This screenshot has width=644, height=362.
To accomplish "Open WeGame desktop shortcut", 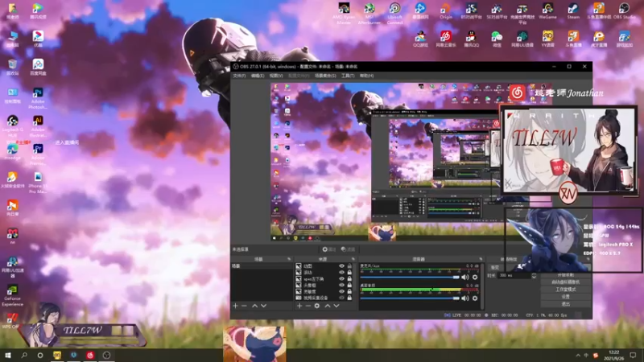I will (547, 11).
